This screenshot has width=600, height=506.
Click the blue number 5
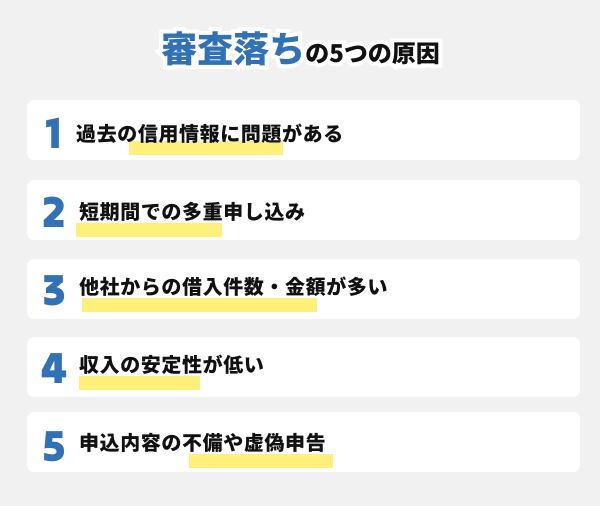click(54, 445)
